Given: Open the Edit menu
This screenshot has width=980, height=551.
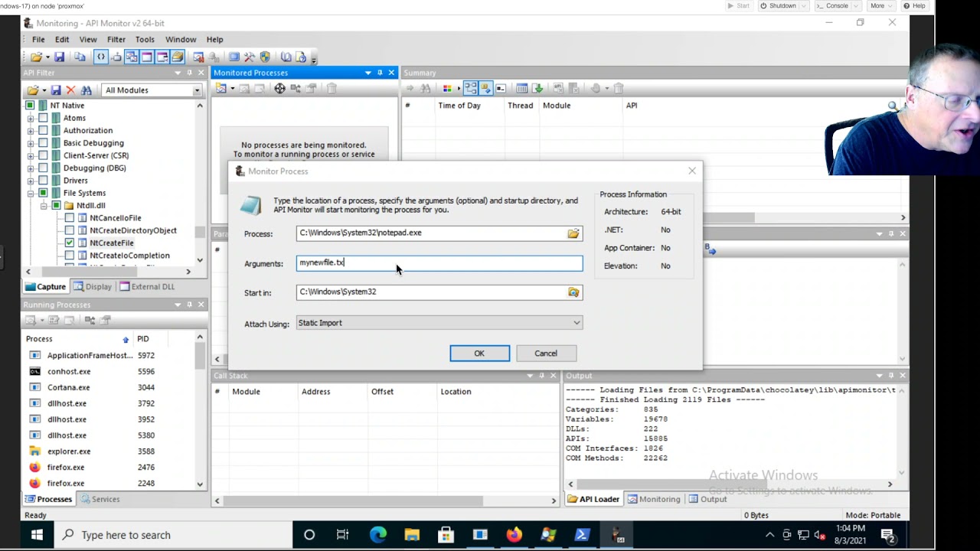Looking at the screenshot, I should click(x=62, y=40).
